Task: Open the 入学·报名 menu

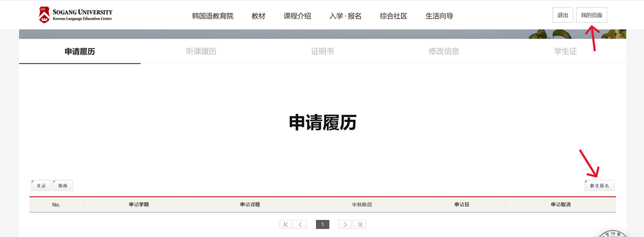Action: [346, 16]
